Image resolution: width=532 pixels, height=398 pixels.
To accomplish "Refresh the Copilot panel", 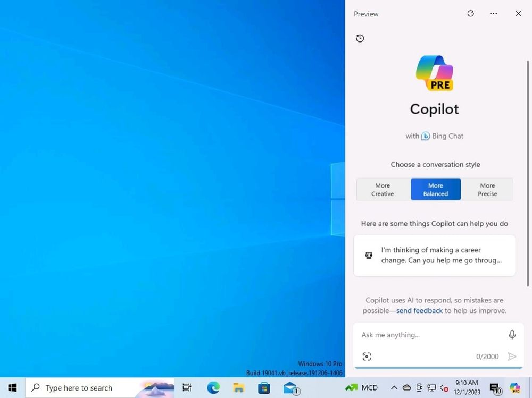I will tap(470, 14).
